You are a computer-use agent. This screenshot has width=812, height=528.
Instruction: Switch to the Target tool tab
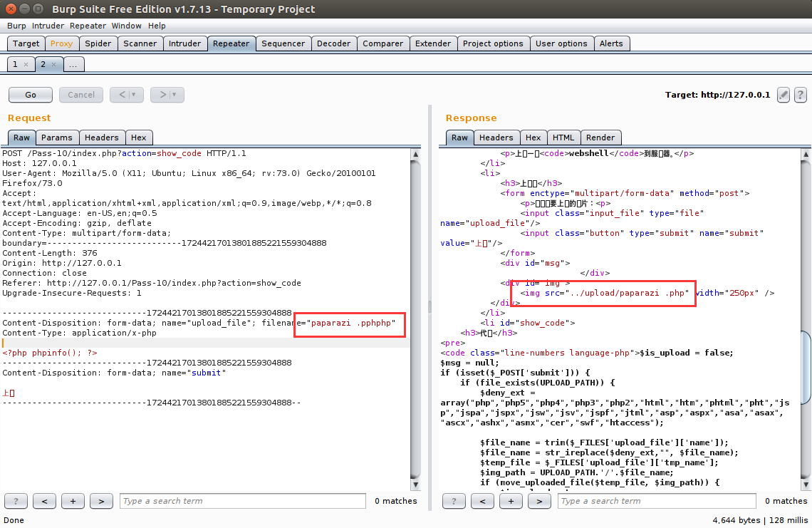pyautogui.click(x=26, y=43)
